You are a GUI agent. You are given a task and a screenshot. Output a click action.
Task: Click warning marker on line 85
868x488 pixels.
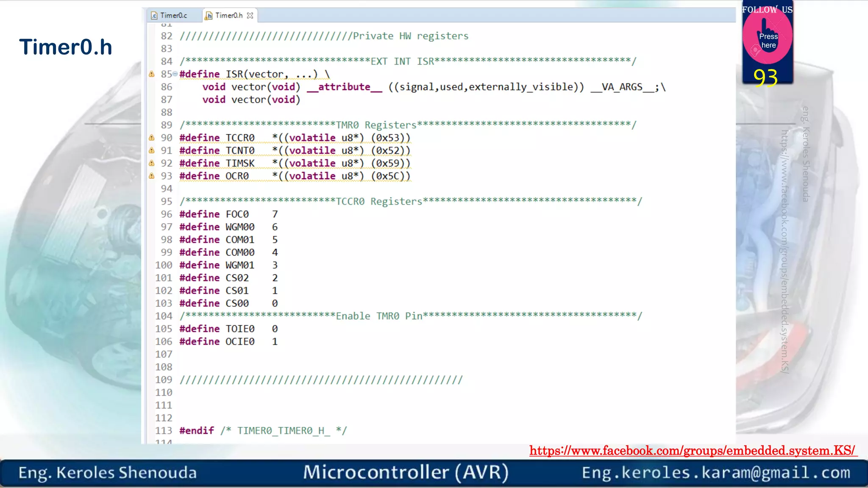151,74
